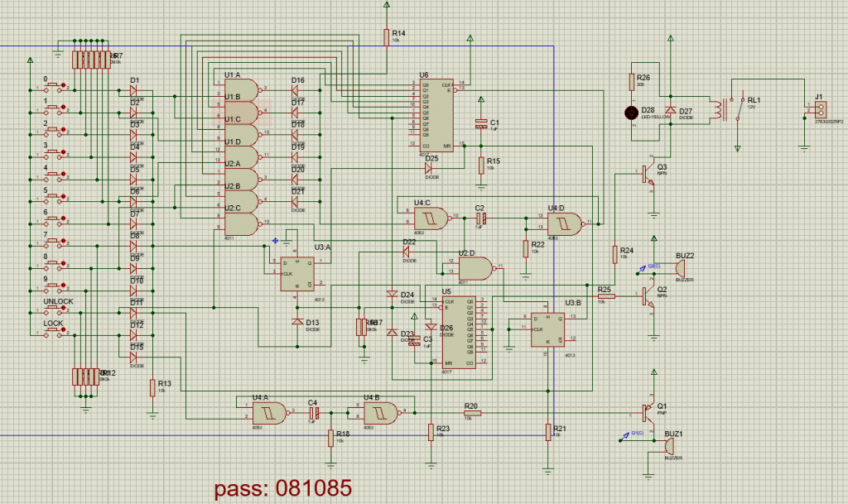Select diode D22
Screen dimensions: 848x504
pyautogui.click(x=407, y=252)
